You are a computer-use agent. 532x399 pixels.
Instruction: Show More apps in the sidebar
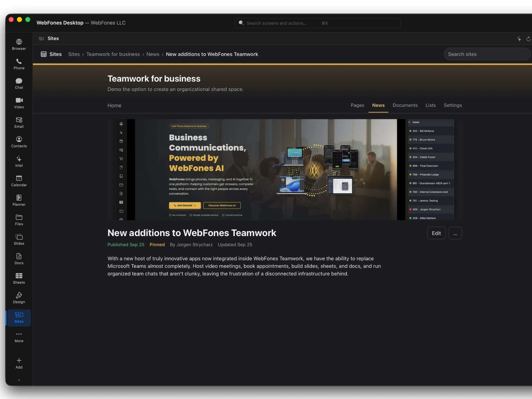point(19,337)
